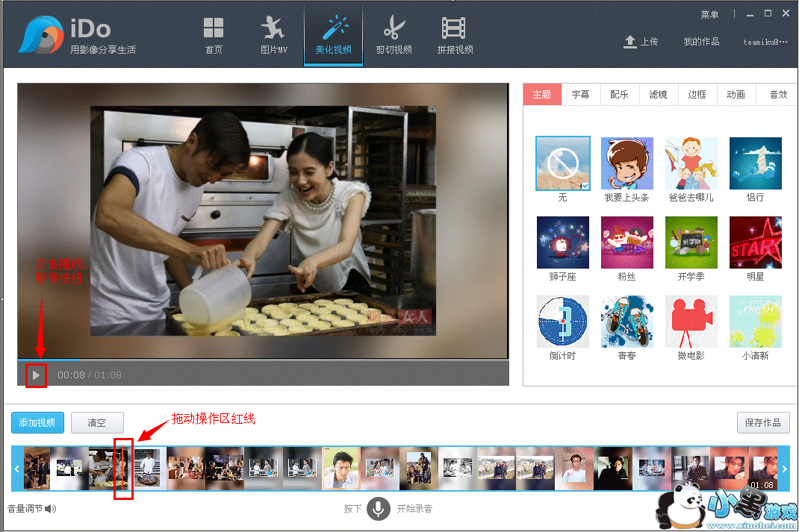Click the microphone record icon
Image resolution: width=799 pixels, height=532 pixels.
click(379, 508)
